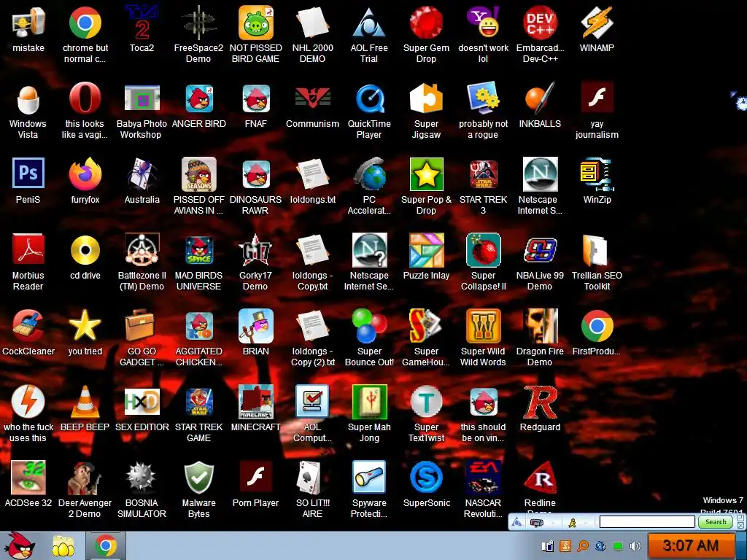The image size is (747, 560).
Task: Launch the WINAMP shortcut
Action: pyautogui.click(x=597, y=23)
